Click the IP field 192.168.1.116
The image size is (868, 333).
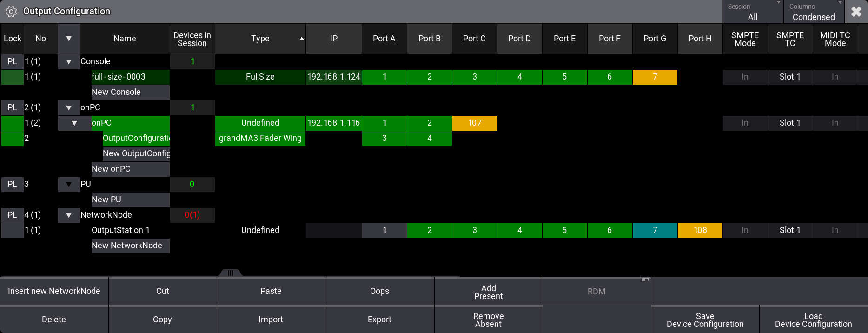(333, 123)
